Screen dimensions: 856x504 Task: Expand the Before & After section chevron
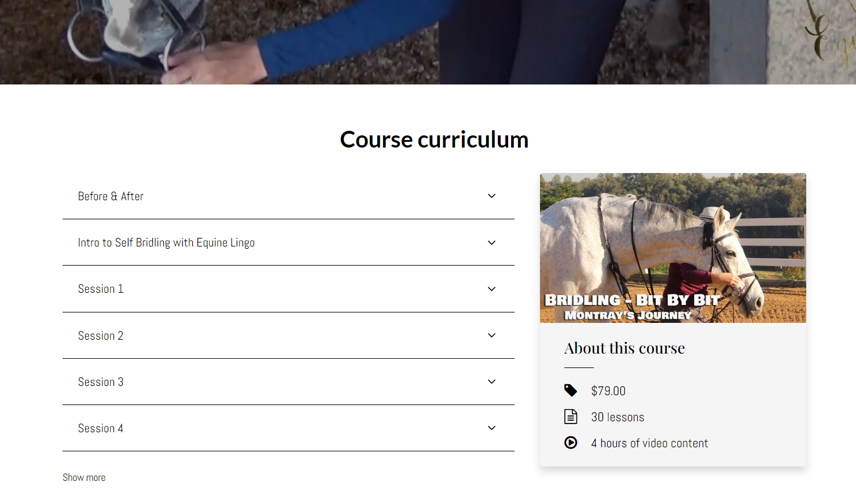tap(491, 196)
